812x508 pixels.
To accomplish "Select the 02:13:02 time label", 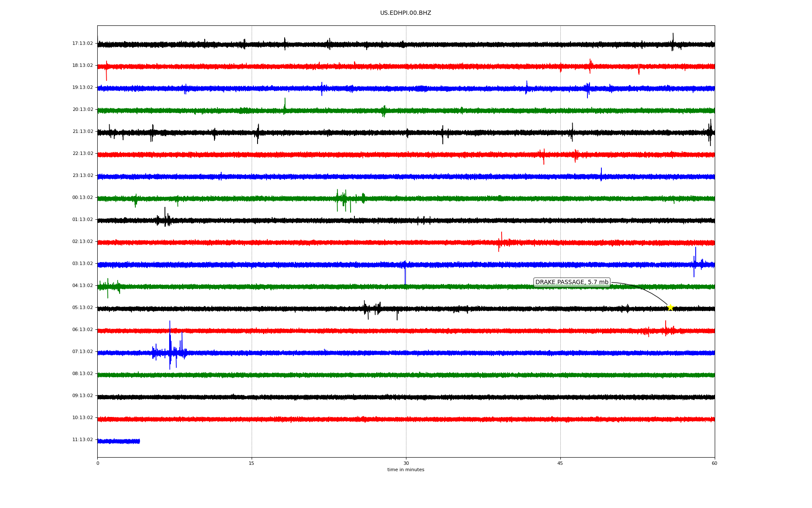I will pyautogui.click(x=82, y=241).
